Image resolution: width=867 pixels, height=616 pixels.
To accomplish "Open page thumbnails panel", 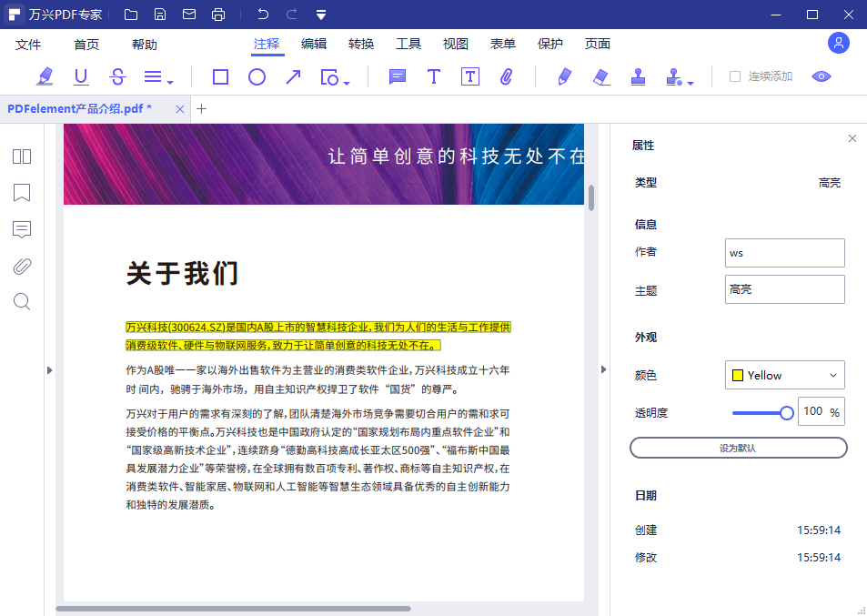I will [x=22, y=157].
